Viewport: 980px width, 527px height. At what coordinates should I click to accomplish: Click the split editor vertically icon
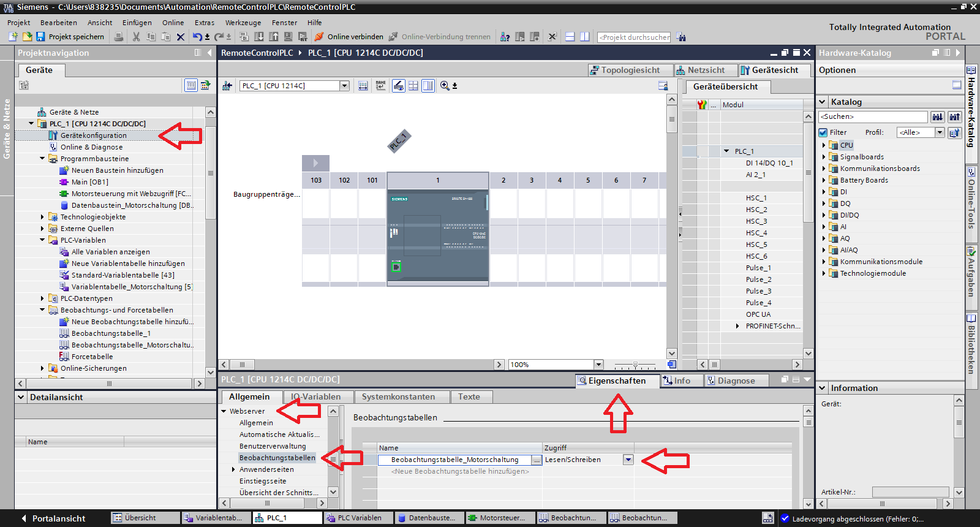[585, 37]
